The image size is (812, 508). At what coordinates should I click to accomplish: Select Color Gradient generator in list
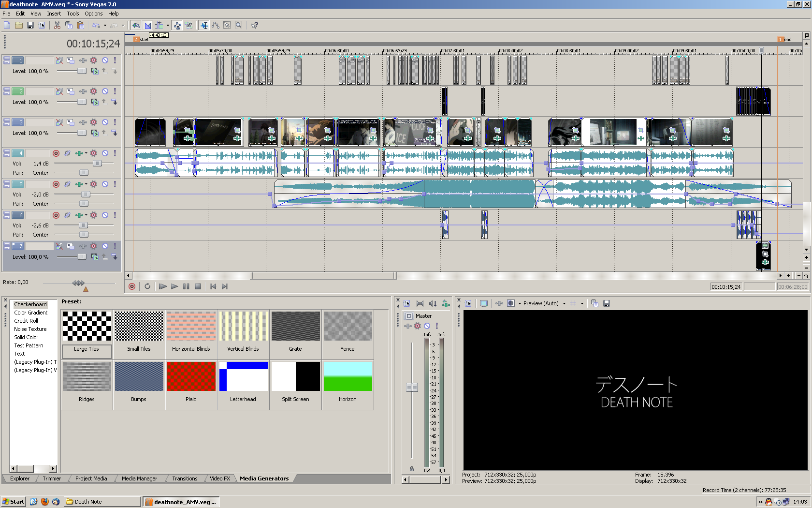pyautogui.click(x=30, y=313)
